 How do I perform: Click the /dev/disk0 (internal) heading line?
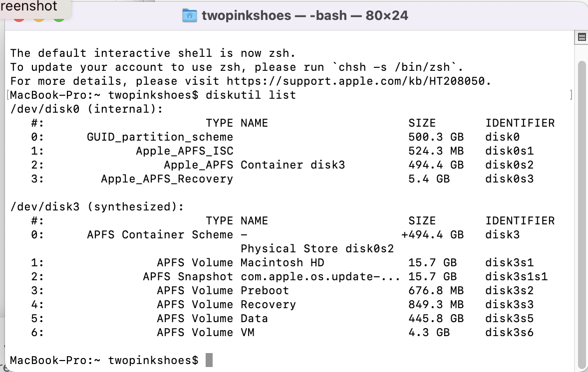point(87,109)
